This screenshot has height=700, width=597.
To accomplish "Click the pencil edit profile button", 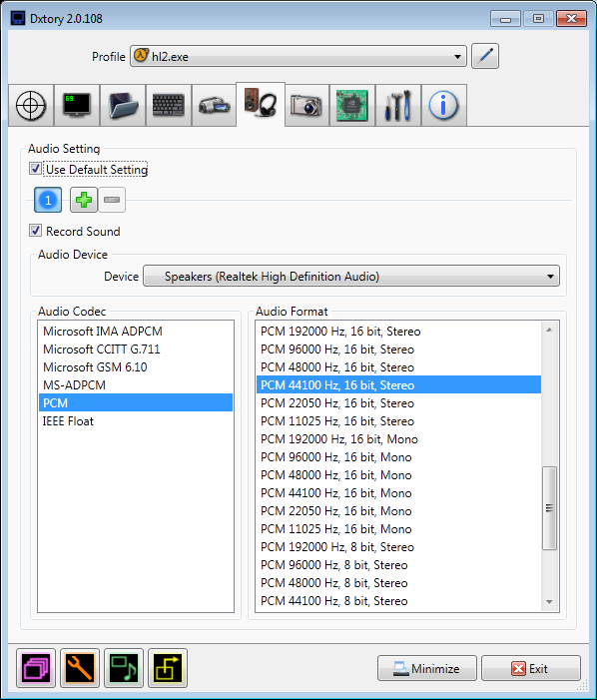I will 485,56.
